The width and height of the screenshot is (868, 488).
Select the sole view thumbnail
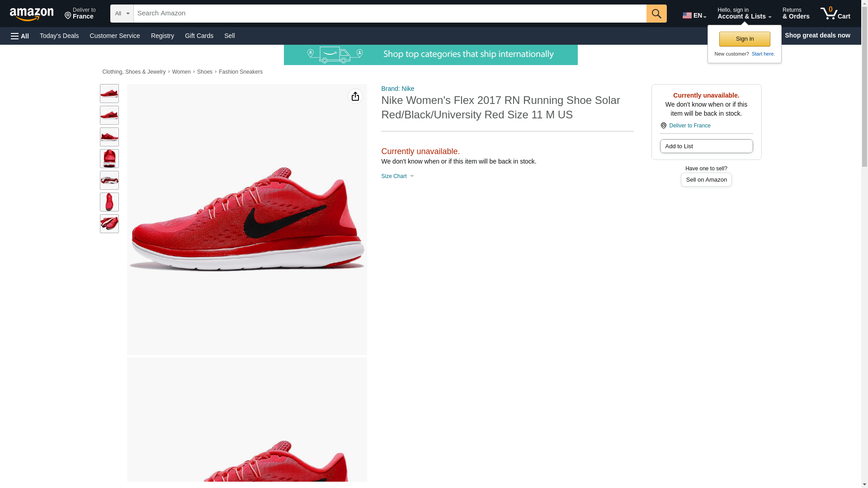point(109,180)
